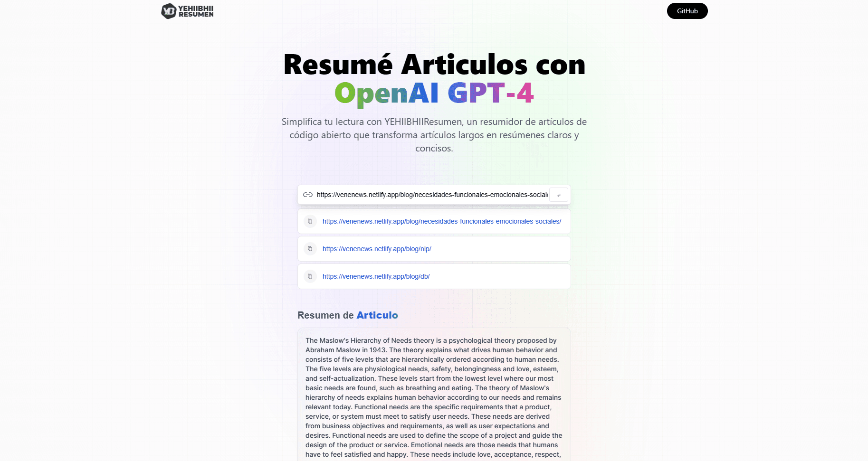Viewport: 868px width, 461px height.
Task: Open the necesidades-funcionales-emocionales-sociales history link
Action: [x=442, y=221]
